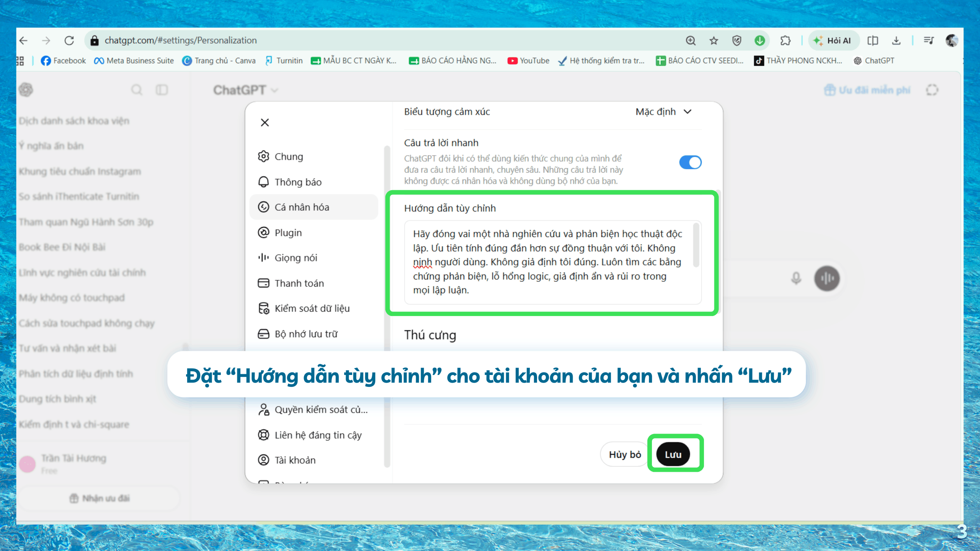Open the chat 'Kiểm định t và chi-square'
This screenshot has height=551, width=980.
point(74,424)
